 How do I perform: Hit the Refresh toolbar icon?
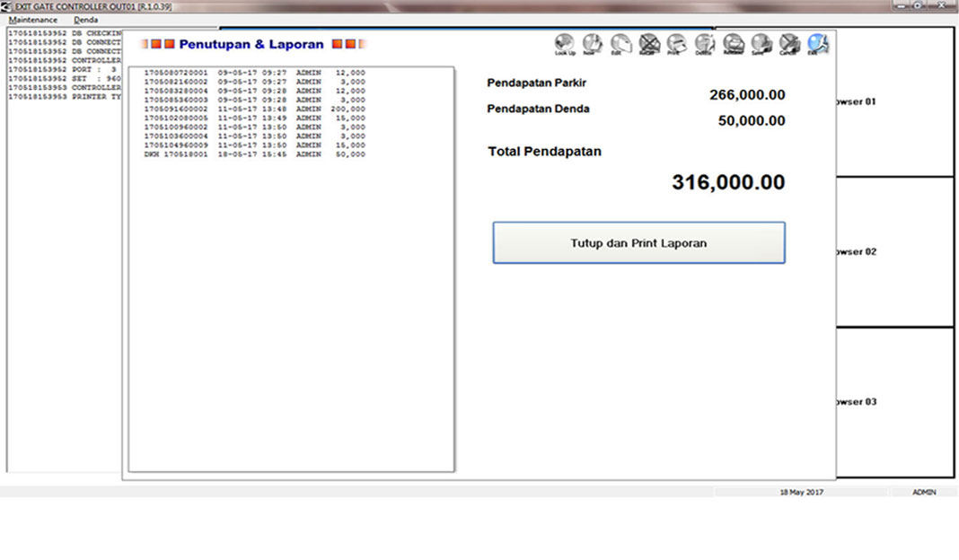[734, 43]
